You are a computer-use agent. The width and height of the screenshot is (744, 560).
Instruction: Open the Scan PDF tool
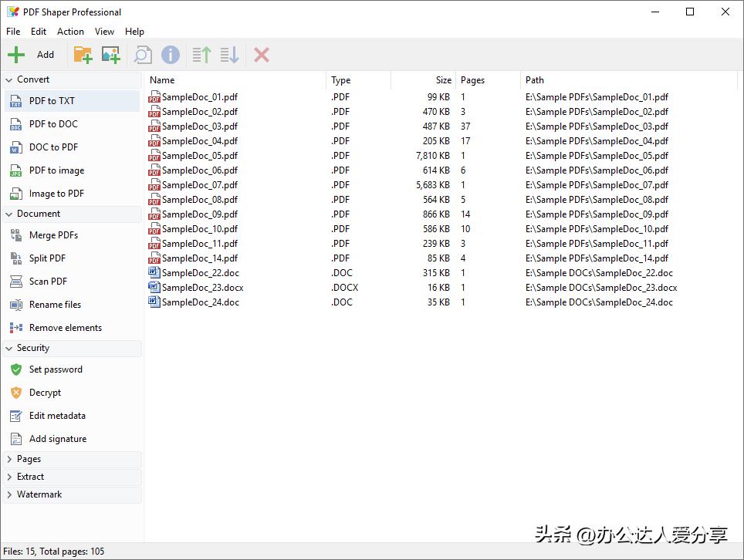click(72, 282)
